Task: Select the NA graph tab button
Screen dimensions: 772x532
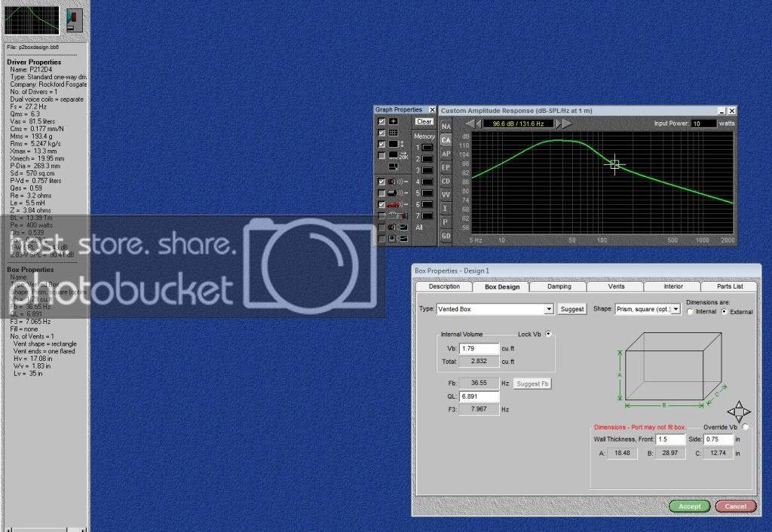Action: [446, 126]
